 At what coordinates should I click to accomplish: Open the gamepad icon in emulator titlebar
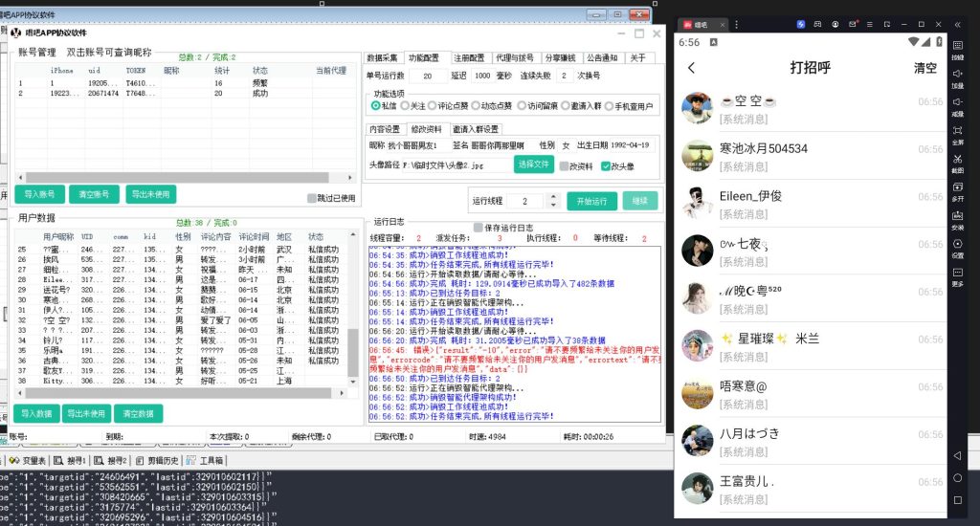click(817, 24)
